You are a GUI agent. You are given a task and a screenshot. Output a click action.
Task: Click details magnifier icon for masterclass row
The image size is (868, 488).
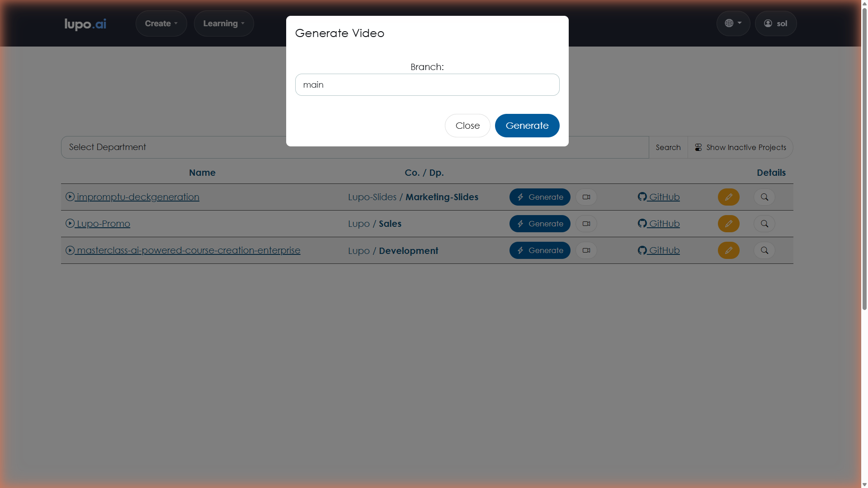point(764,250)
